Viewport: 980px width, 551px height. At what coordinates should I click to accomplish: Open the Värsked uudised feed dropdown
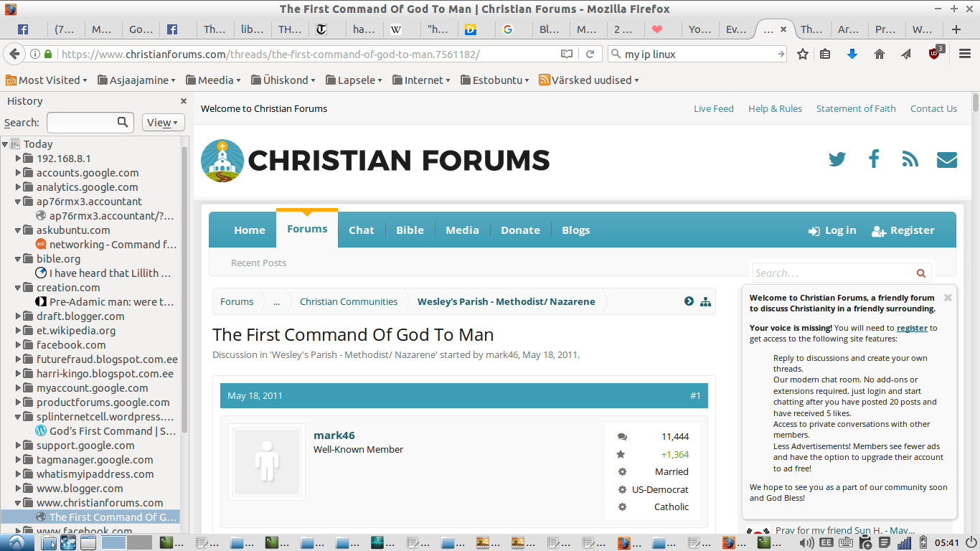click(588, 80)
